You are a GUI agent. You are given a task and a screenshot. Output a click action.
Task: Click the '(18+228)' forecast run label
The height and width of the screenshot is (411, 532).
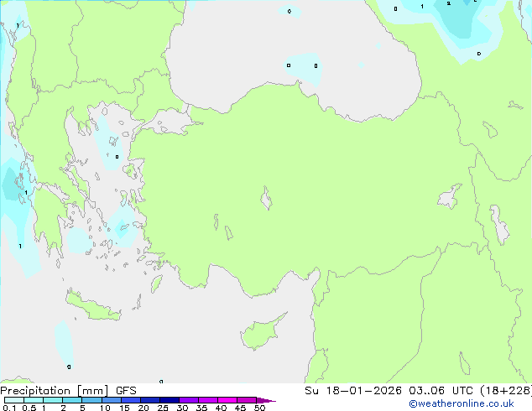pos(506,391)
